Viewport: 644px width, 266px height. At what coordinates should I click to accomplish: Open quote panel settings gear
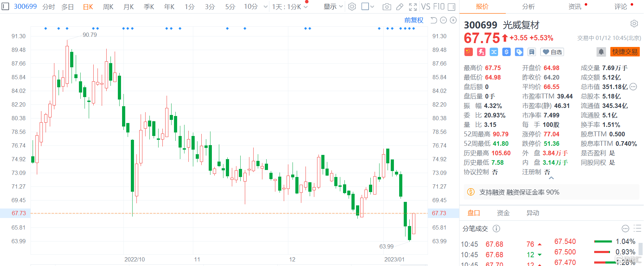pos(634,23)
